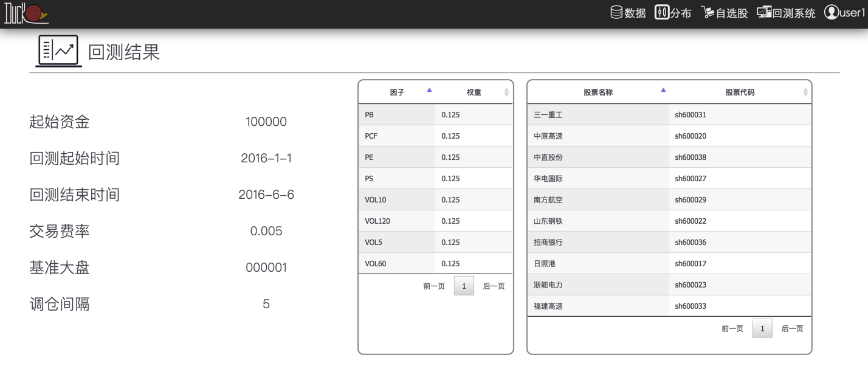Viewport: 868px width, 366px height.
Task: Select the VOL60 factor row
Action: coord(436,263)
